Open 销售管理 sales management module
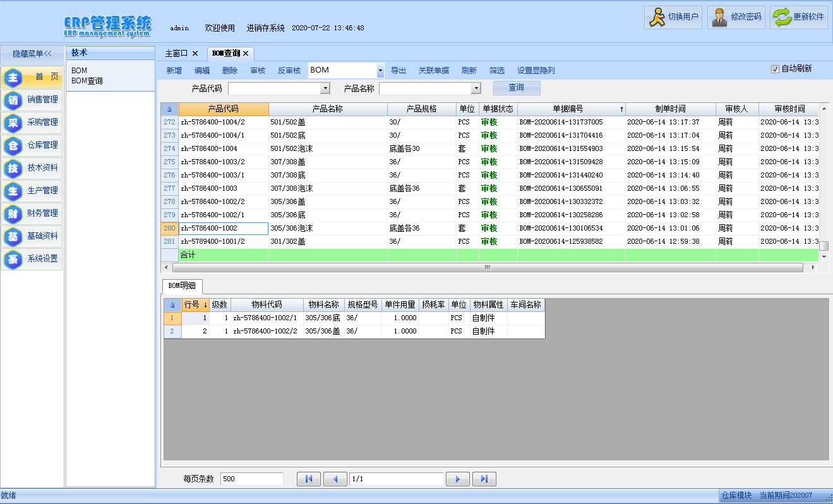833x504 pixels. (x=32, y=100)
